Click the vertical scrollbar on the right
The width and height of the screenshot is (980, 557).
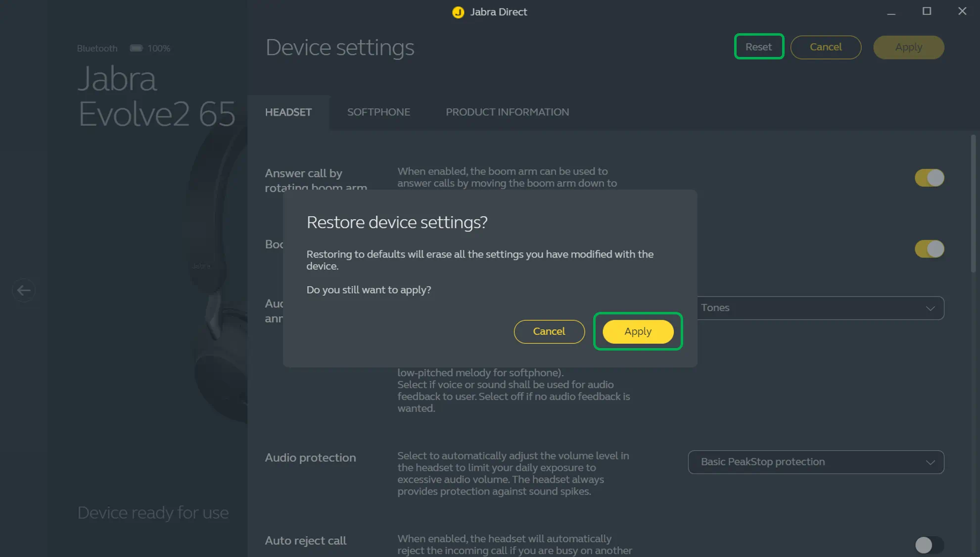[973, 203]
